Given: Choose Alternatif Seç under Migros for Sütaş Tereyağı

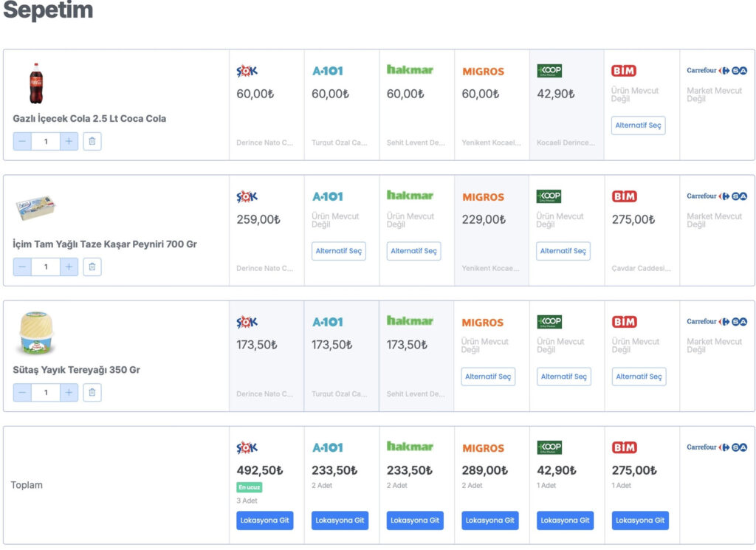Looking at the screenshot, I should [x=488, y=377].
